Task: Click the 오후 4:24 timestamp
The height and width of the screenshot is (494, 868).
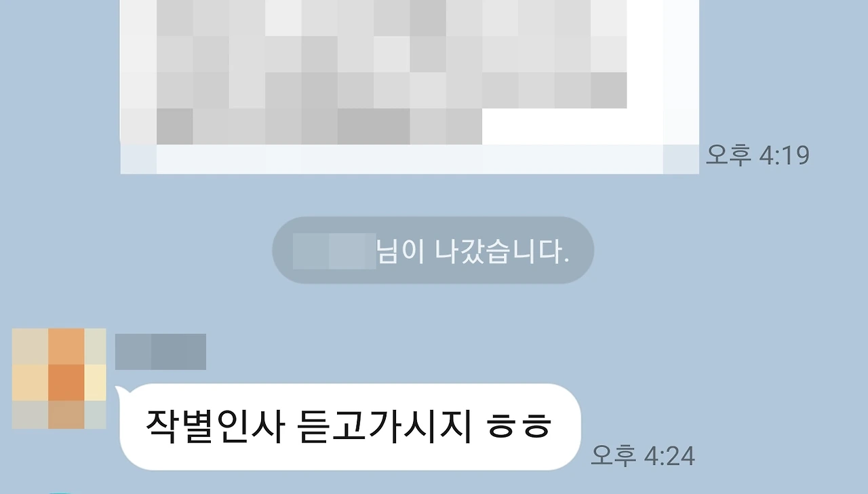Action: click(643, 455)
